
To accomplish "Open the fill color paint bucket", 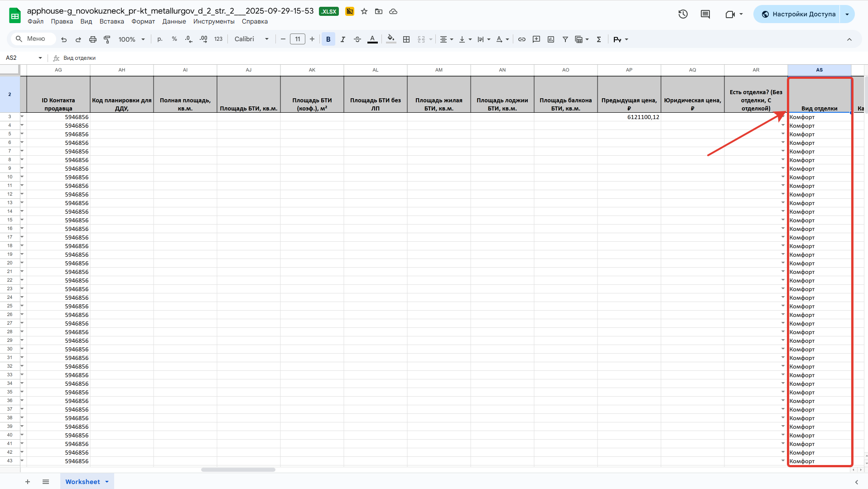I will point(391,39).
